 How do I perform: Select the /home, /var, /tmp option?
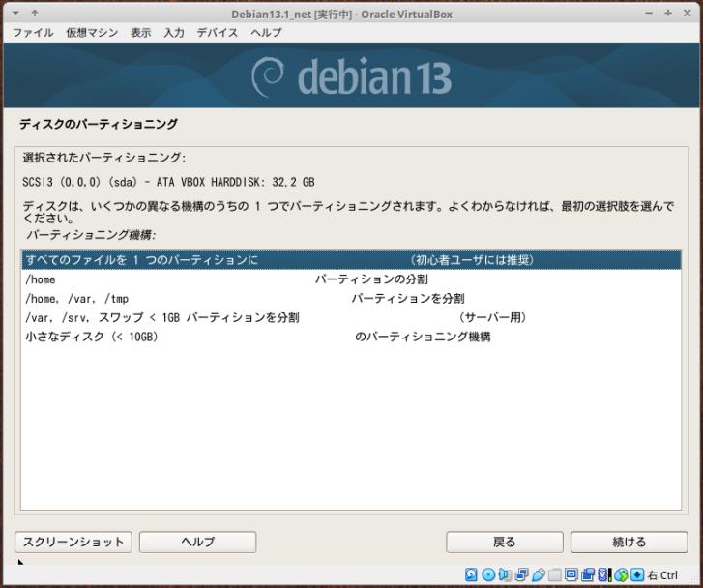coord(351,298)
